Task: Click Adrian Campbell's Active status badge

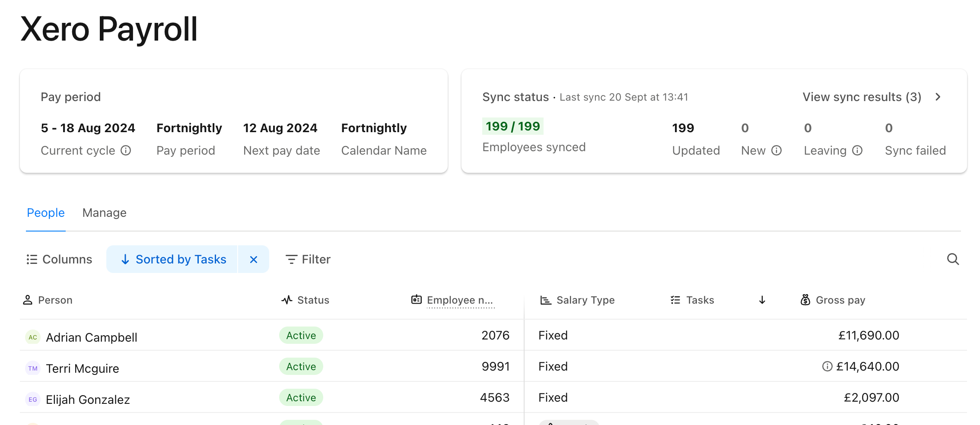Action: [x=301, y=335]
